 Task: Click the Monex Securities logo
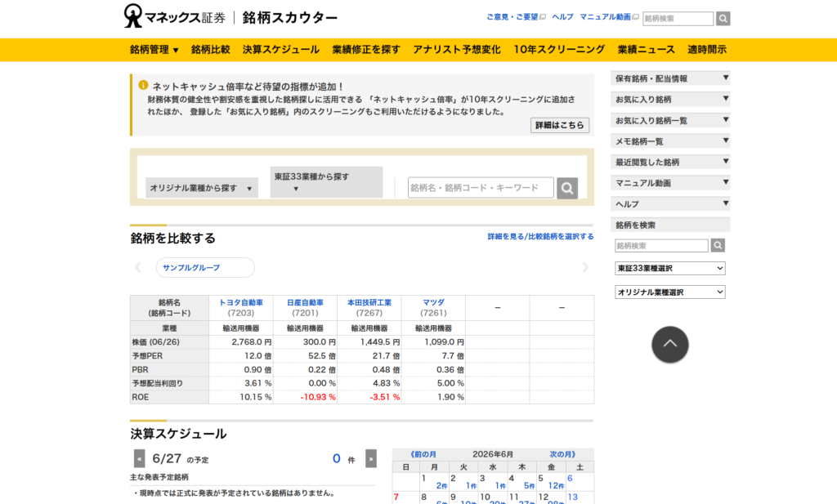coord(175,16)
